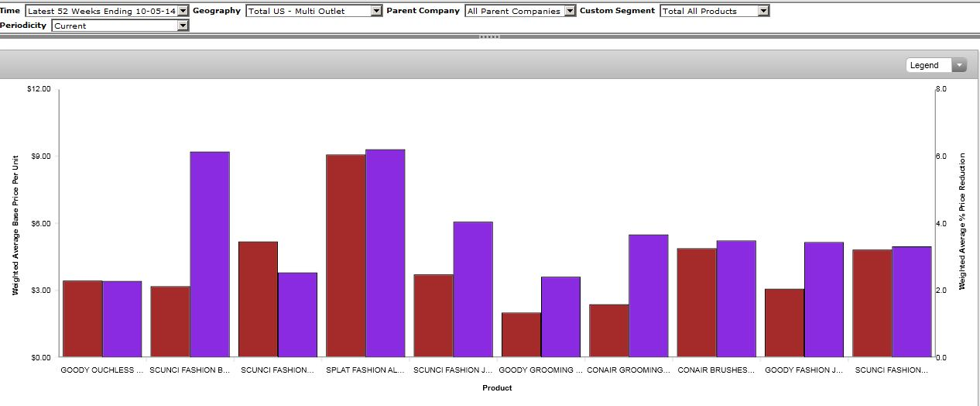Open the Periodicity dropdown
Screen dimensions: 980x406
[x=120, y=26]
